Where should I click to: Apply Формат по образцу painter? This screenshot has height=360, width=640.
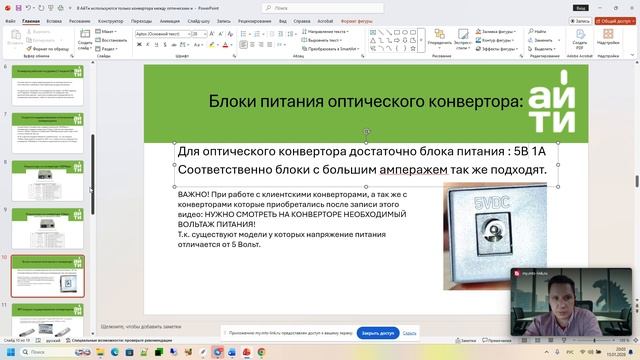pyautogui.click(x=48, y=49)
